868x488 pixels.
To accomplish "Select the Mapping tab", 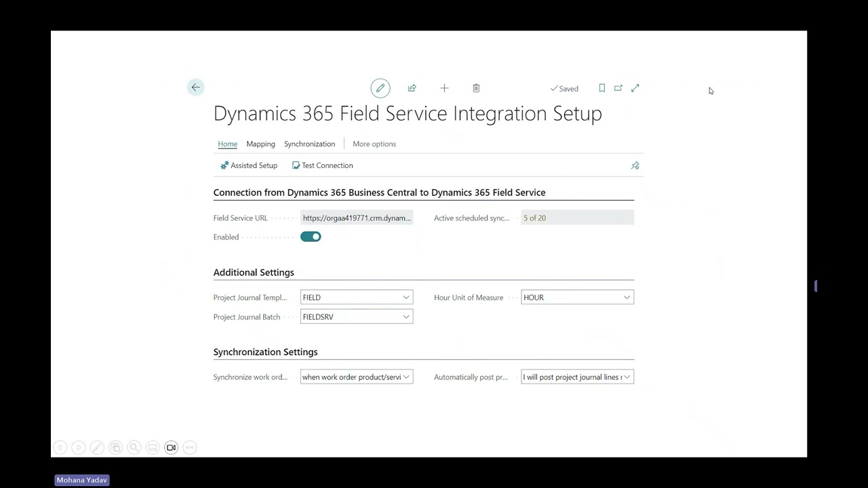I will (260, 144).
